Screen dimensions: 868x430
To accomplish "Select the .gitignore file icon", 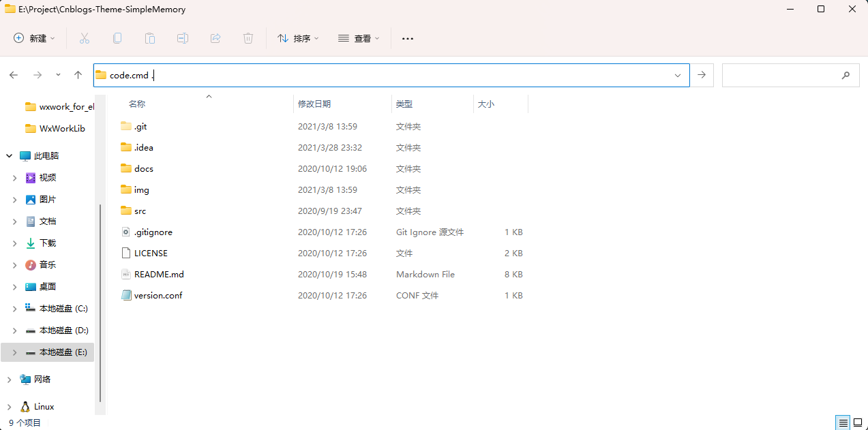I will (x=125, y=232).
